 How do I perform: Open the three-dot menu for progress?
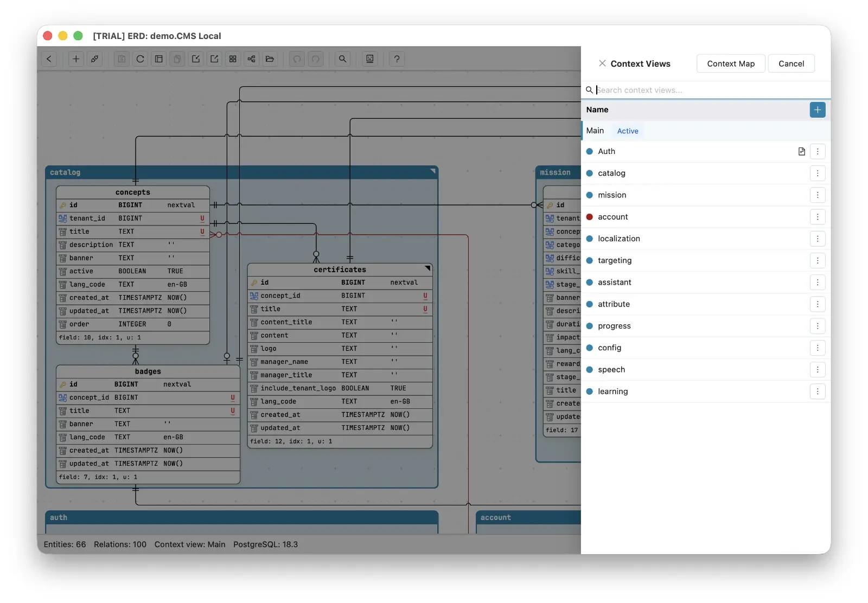[x=818, y=326]
